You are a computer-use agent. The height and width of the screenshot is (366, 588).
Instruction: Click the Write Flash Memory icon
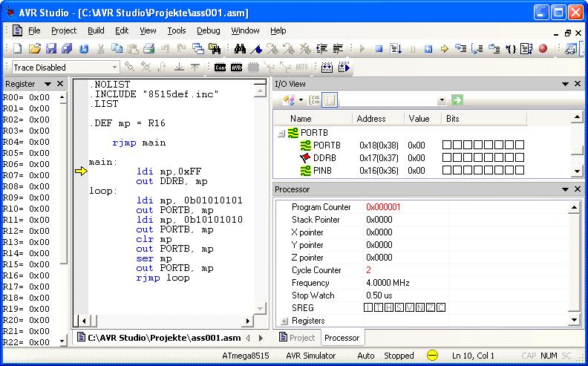pyautogui.click(x=327, y=68)
